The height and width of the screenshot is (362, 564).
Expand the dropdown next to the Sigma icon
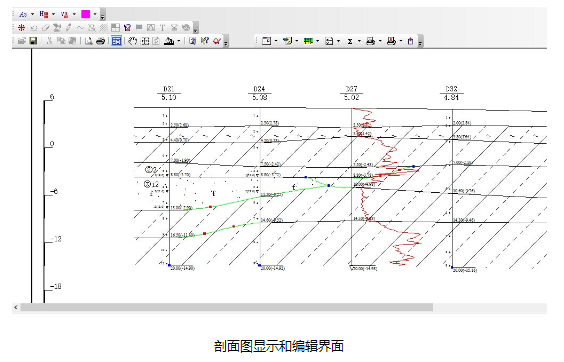[x=359, y=41]
